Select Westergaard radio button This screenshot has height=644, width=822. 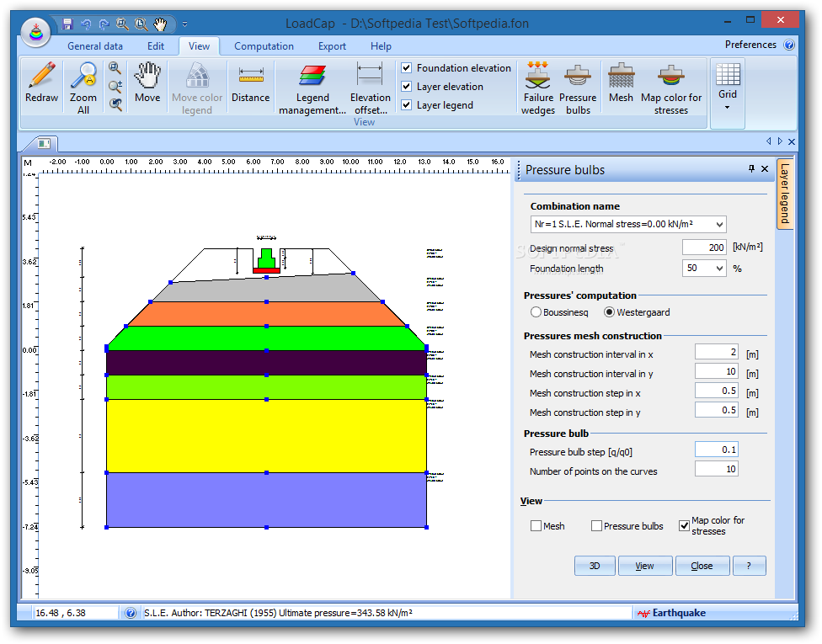point(609,312)
